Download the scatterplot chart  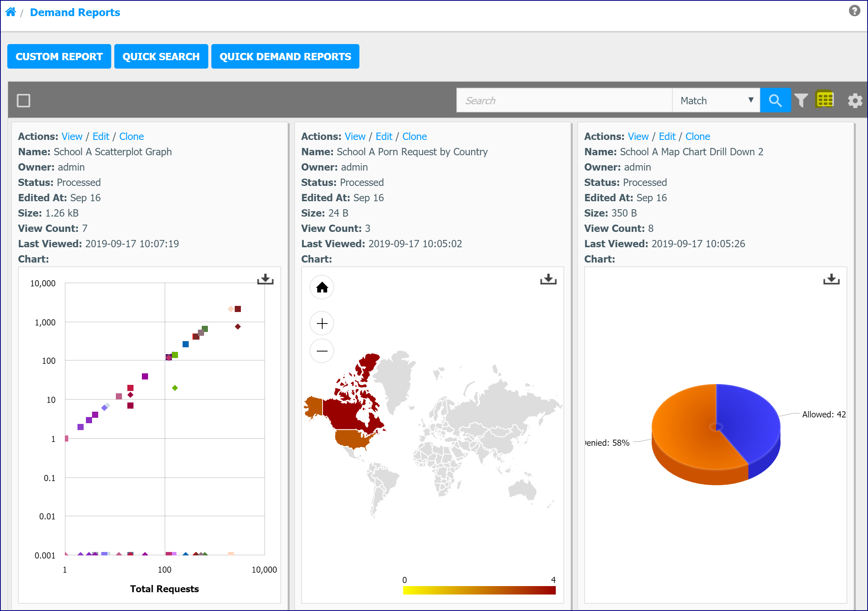(x=265, y=279)
